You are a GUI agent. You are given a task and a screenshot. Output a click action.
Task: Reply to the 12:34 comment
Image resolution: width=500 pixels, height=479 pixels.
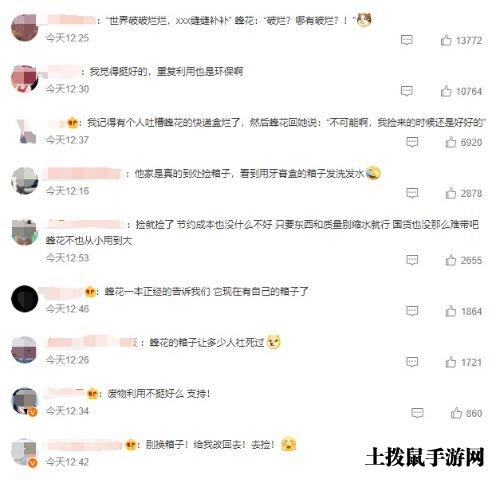coord(417,413)
